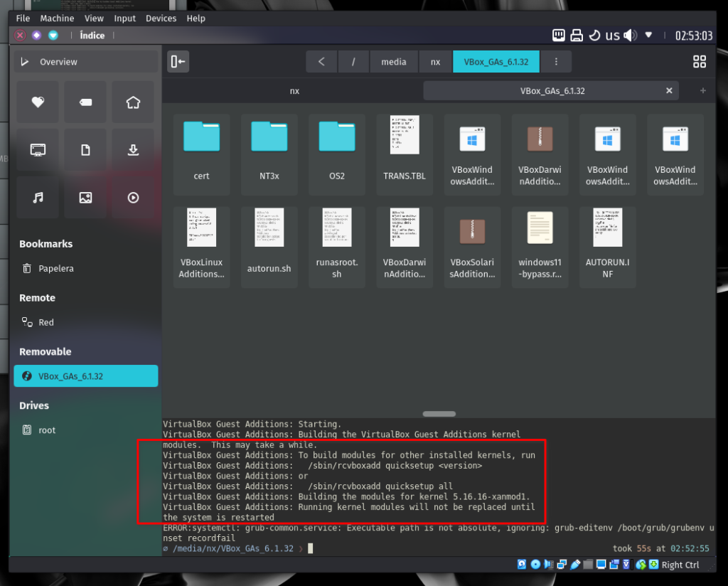Open the three-dot menu beside the breadcrumb
728x586 pixels.
point(556,62)
